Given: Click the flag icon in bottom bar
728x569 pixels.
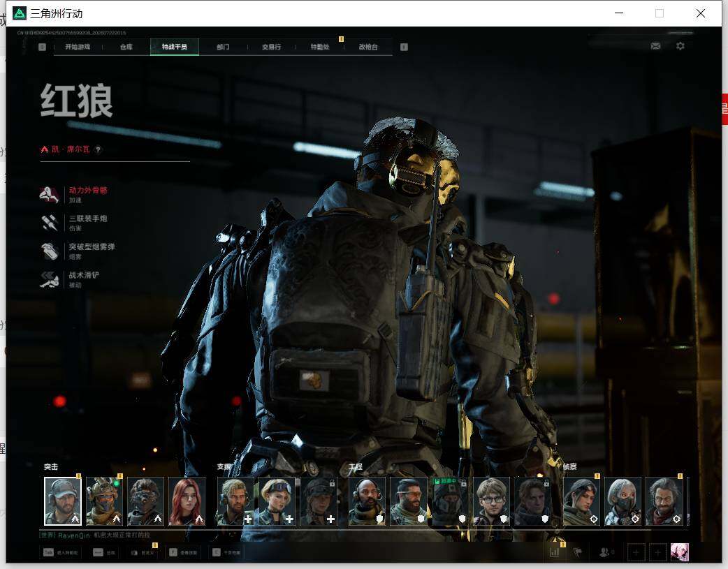Looking at the screenshot, I should [578, 552].
